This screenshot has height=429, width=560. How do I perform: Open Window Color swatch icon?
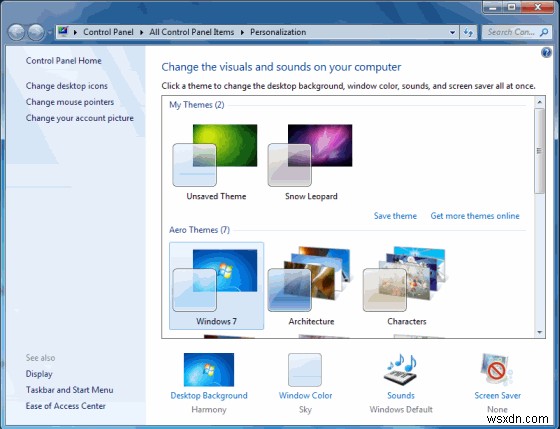305,370
